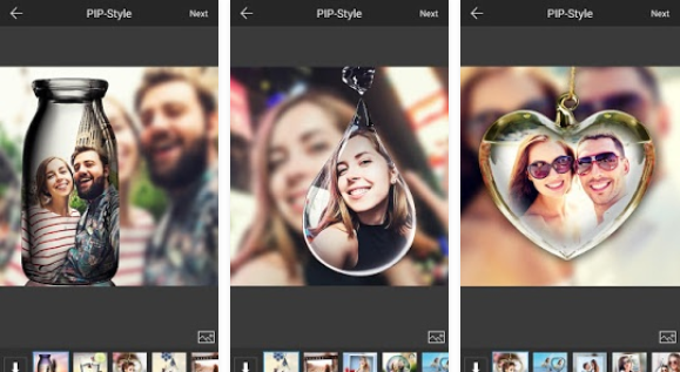Tap download frames icon on bottle screen
Viewport: 680px width, 372px height.
tap(16, 365)
